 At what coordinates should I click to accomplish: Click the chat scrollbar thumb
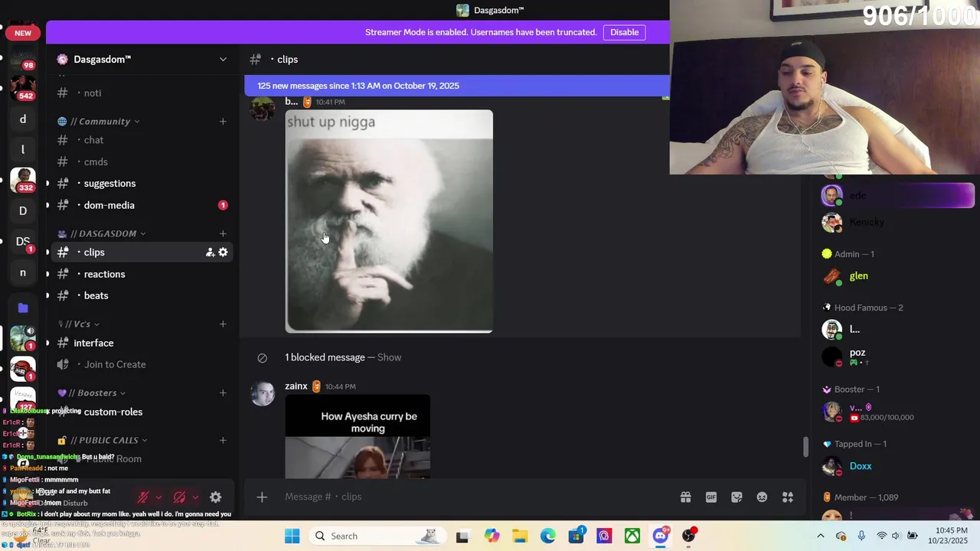point(805,447)
